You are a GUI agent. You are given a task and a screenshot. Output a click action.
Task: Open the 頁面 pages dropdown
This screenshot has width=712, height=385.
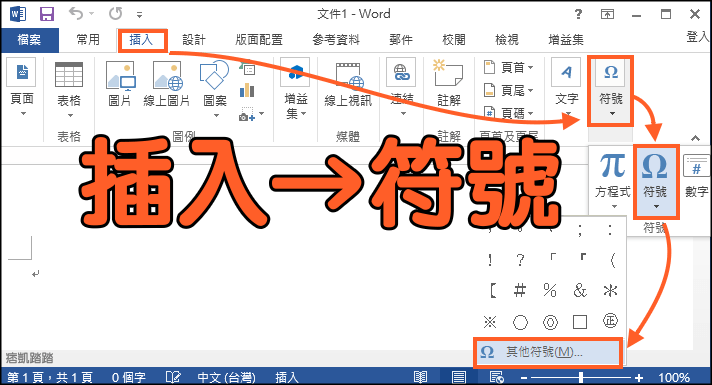22,87
